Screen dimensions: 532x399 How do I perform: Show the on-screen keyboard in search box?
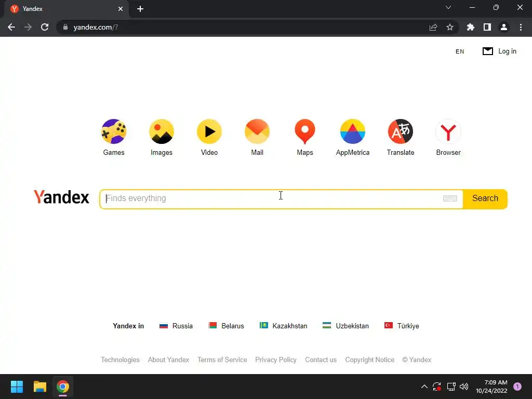pyautogui.click(x=450, y=198)
